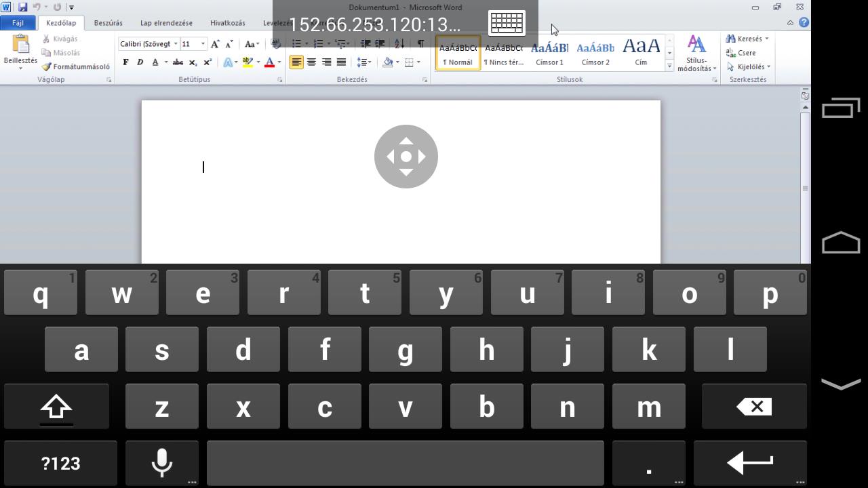Click the decrease indent icon
This screenshot has width=868, height=488.
366,44
